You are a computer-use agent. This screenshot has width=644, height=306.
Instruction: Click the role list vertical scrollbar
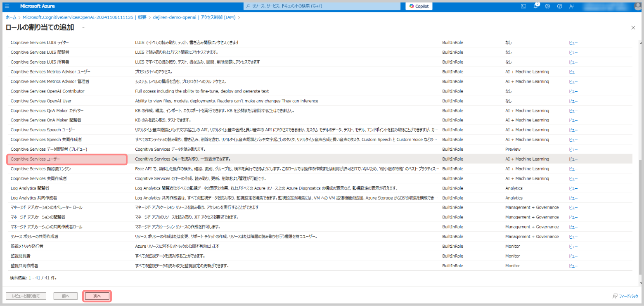tap(641, 217)
